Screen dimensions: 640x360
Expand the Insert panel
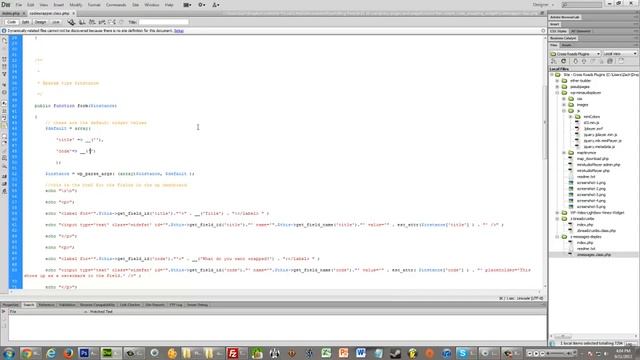click(x=554, y=24)
